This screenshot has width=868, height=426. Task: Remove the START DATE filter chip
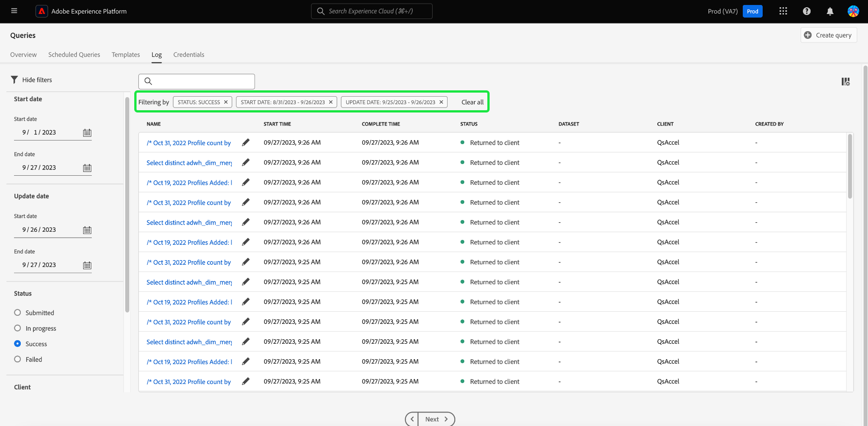[331, 102]
